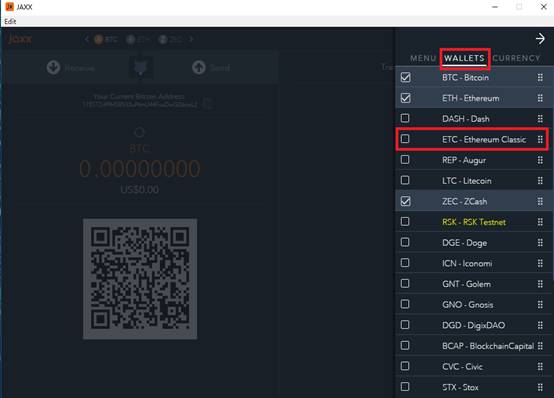The width and height of the screenshot is (554, 398).
Task: Click the reorder handle for ETH - Ethereum
Action: tap(540, 98)
